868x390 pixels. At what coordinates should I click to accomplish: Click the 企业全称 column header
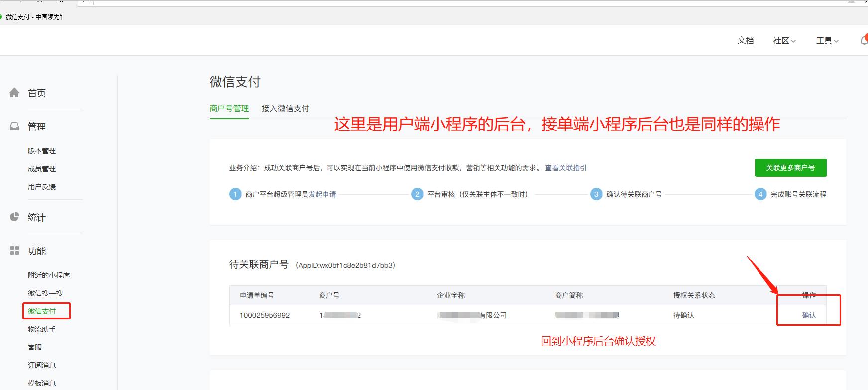click(451, 295)
